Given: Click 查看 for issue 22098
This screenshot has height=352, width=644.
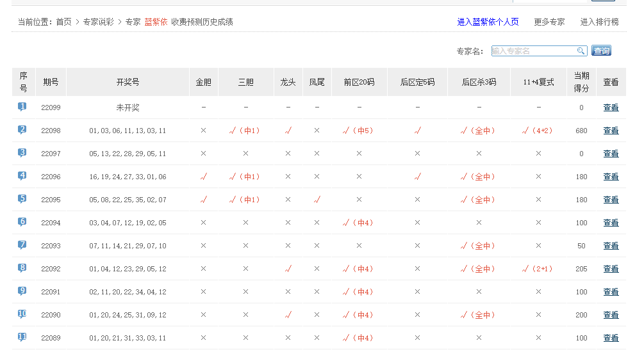Looking at the screenshot, I should click(x=611, y=131).
